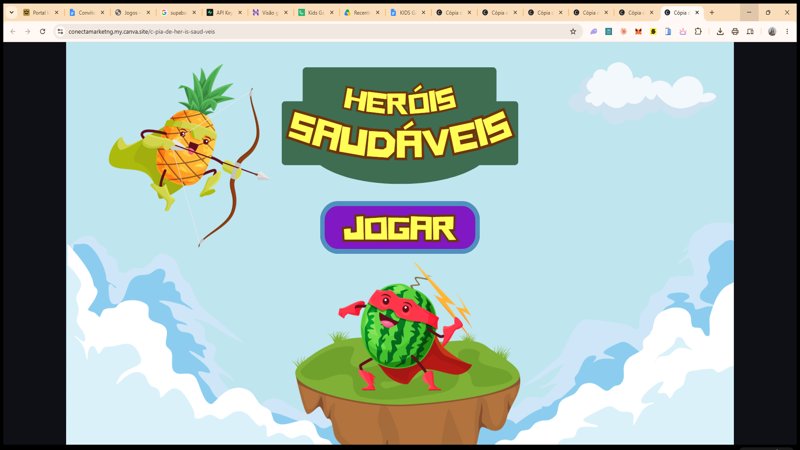Switch to the API Key tab

pyautogui.click(x=224, y=12)
